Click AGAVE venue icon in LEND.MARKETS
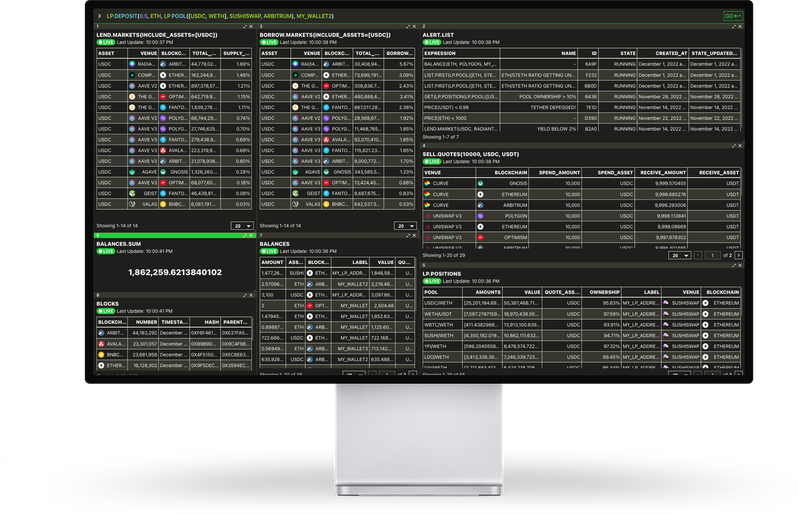The width and height of the screenshot is (799, 514). click(x=132, y=172)
